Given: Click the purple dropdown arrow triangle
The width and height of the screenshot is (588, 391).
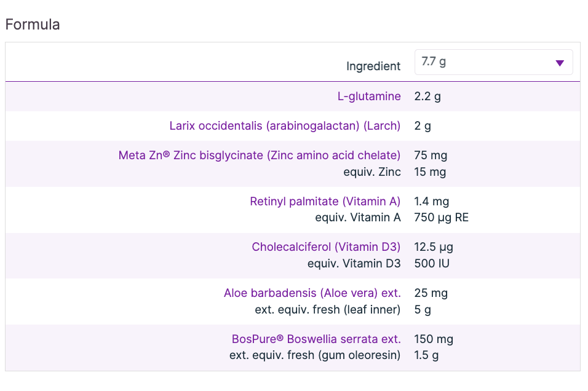Looking at the screenshot, I should 560,63.
